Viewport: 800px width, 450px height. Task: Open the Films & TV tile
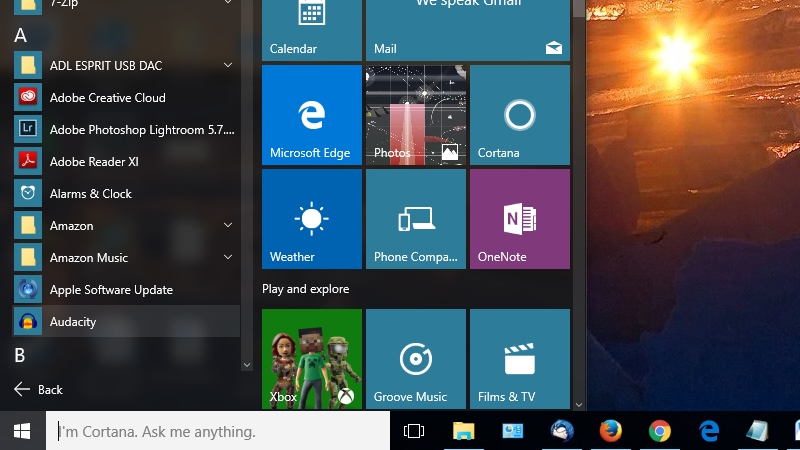[x=520, y=359]
